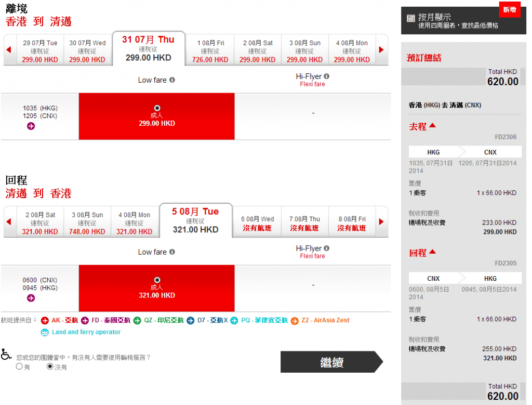
Task: Choose 沒有 for wheelchair service
Action: tap(50, 367)
